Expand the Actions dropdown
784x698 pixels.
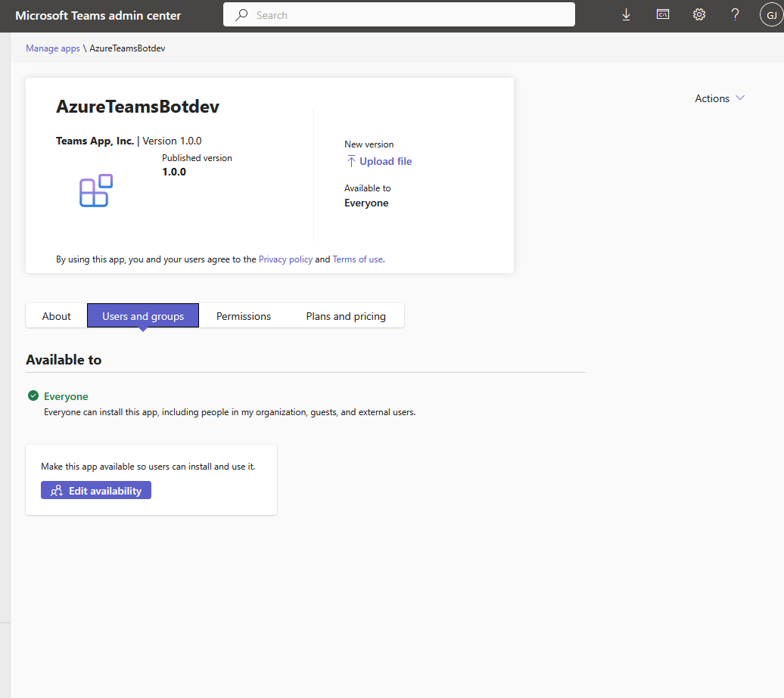(720, 98)
